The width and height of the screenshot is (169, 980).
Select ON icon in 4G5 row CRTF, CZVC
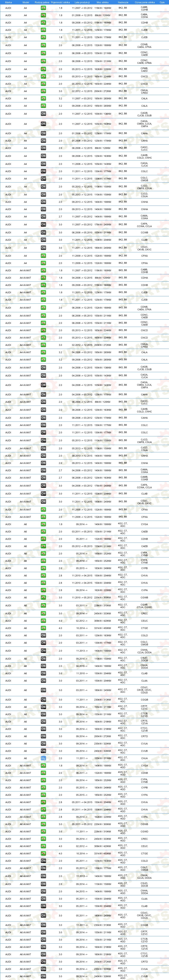coord(43,932)
